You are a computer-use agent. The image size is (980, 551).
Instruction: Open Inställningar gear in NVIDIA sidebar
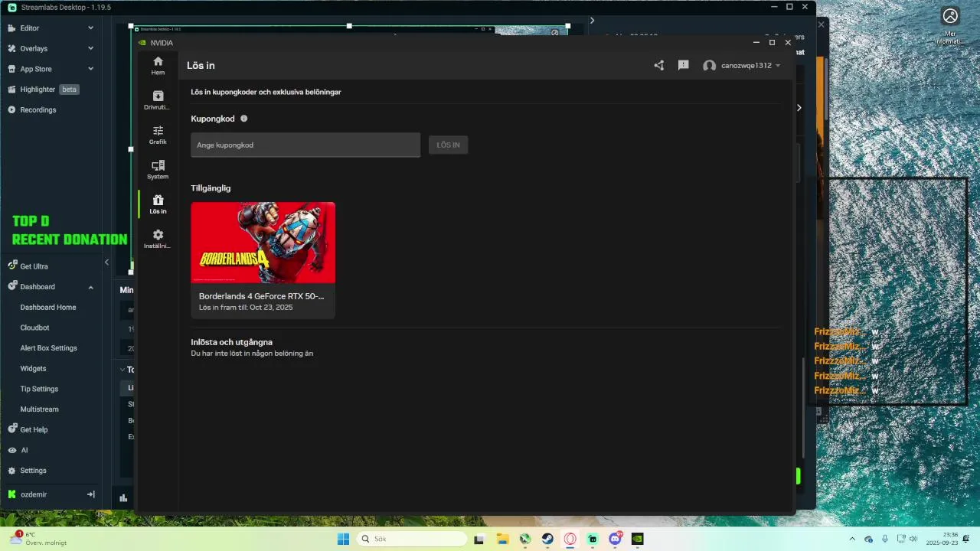click(158, 240)
